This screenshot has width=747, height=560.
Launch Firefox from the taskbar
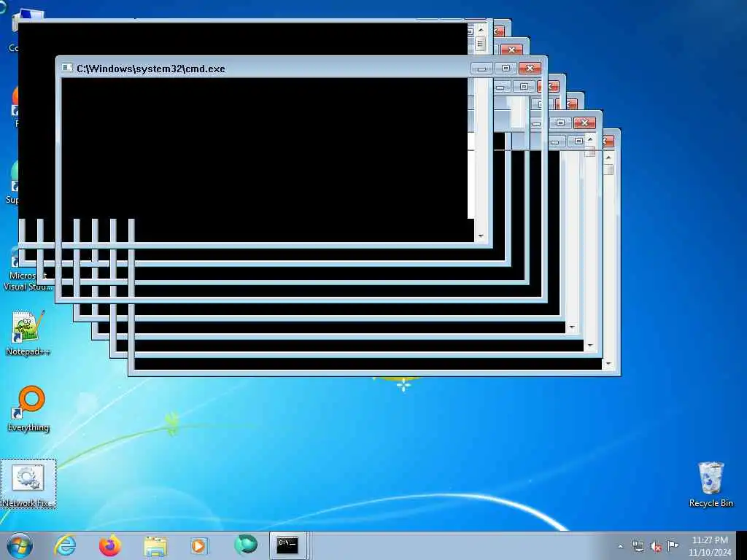(x=110, y=545)
